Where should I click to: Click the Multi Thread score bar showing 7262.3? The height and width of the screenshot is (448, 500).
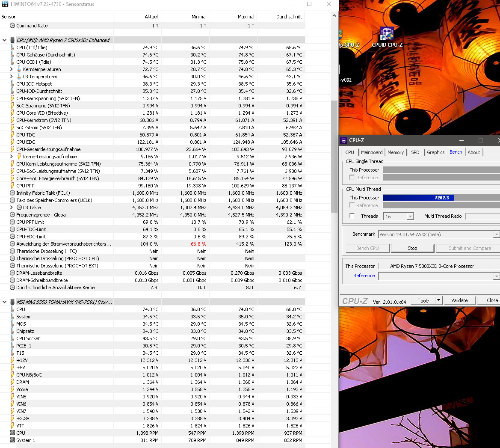tap(441, 198)
